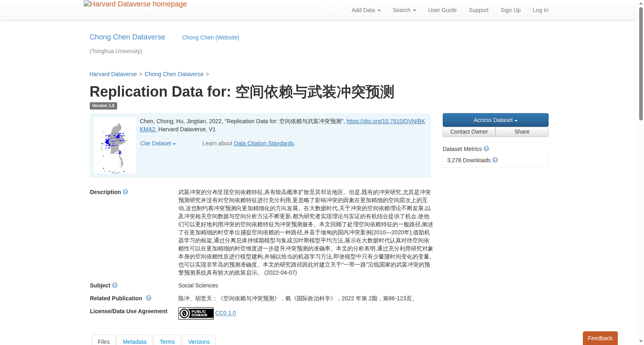Screen dimensions: 644x345
Task: Go to the Sign Up page
Action: 510,10
